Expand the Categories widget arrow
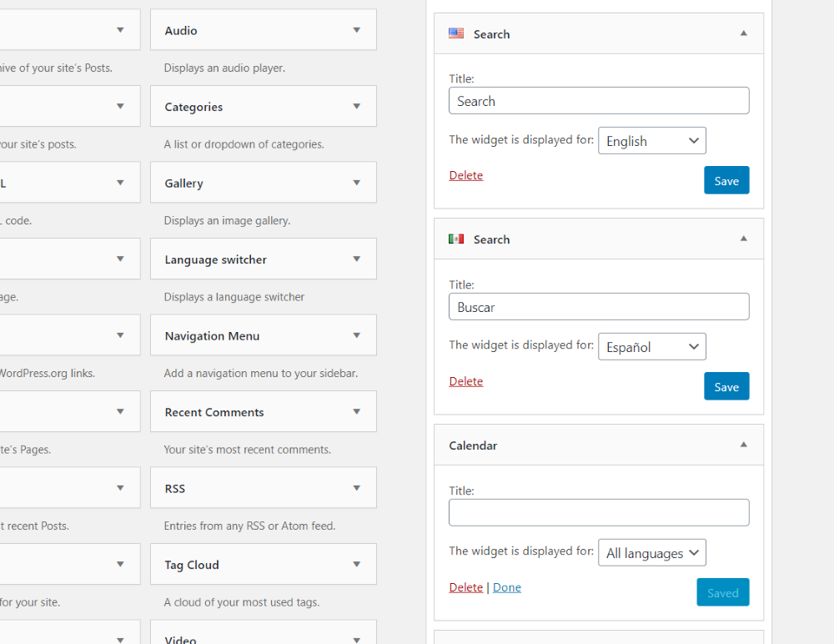This screenshot has width=834, height=644. (356, 107)
